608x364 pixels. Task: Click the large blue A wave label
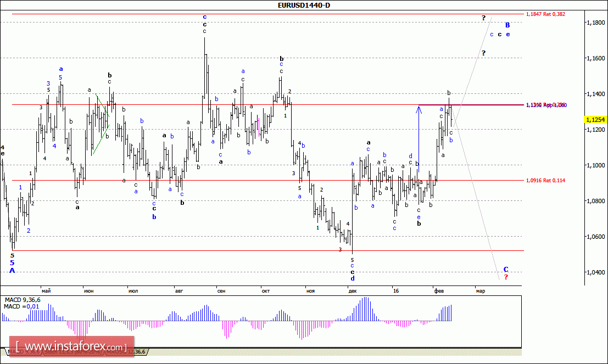point(12,270)
